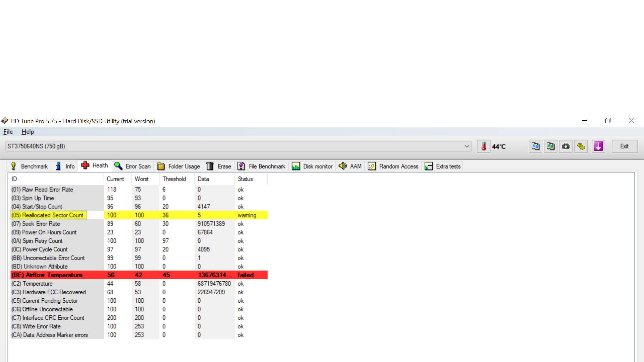Select the Spin Up Time row
644x362 pixels.
(x=139, y=198)
